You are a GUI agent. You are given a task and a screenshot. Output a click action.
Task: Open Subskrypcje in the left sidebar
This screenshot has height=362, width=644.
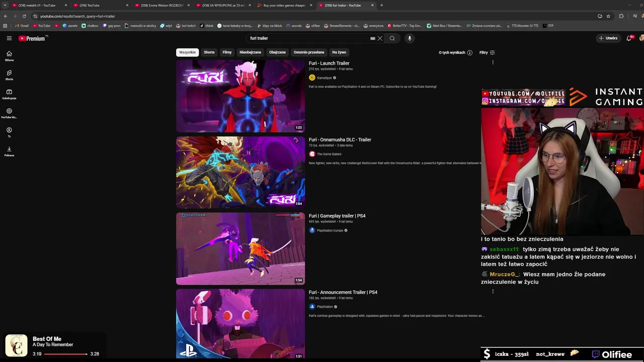point(9,94)
